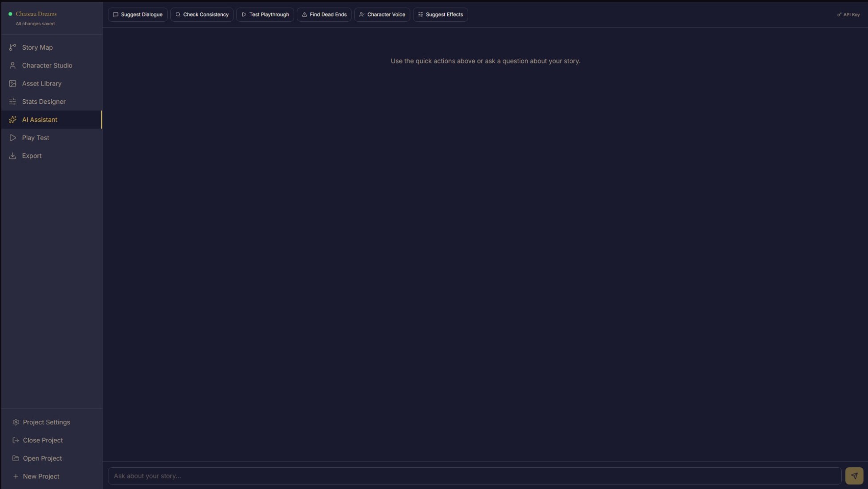This screenshot has height=489, width=868.
Task: Open the AI Assistant panel
Action: [x=39, y=120]
